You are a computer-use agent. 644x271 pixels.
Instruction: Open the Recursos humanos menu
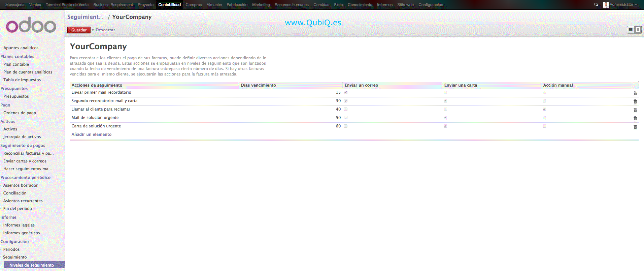point(291,5)
